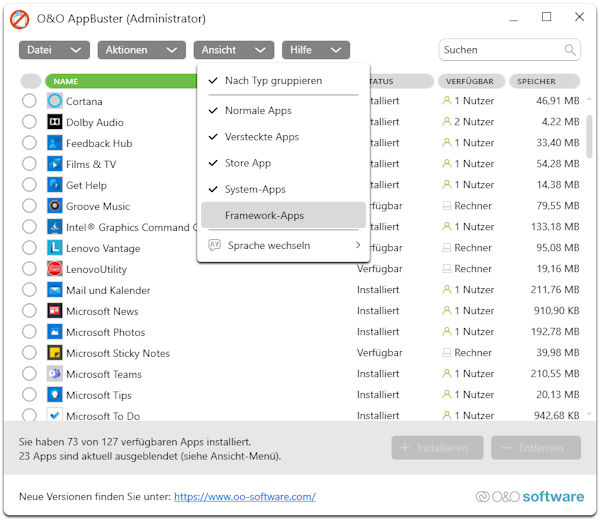Expand the Sprache wechseln submenu arrow
600x519 pixels.
tap(358, 245)
